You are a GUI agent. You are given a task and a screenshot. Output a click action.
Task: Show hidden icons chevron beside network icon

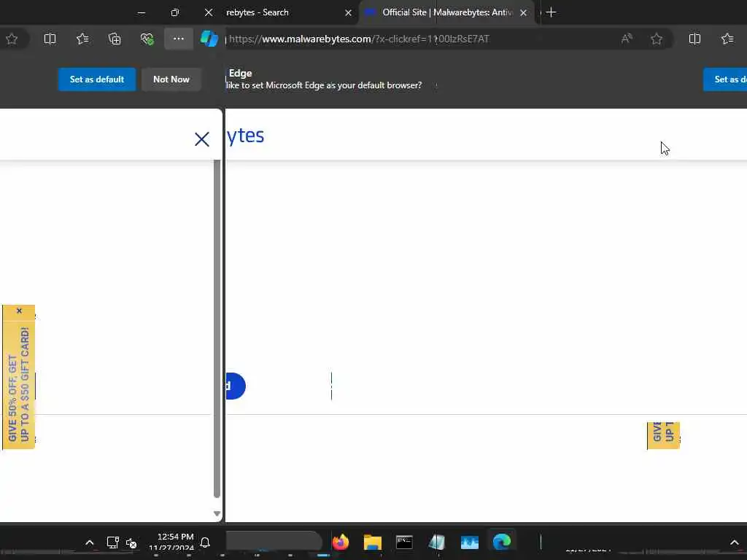(89, 542)
